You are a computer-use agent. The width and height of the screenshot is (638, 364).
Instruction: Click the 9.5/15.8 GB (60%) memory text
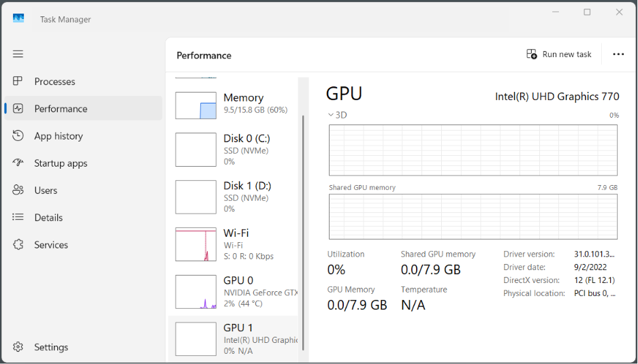tap(255, 110)
